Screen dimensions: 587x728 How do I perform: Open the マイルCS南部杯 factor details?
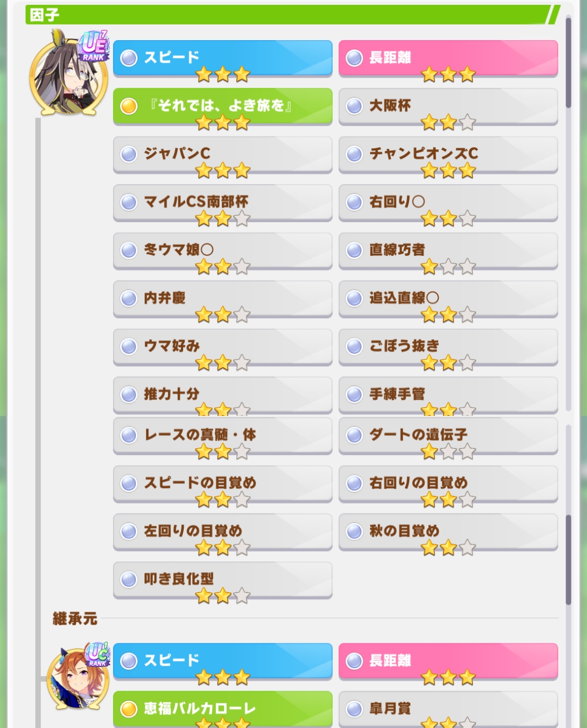[223, 203]
